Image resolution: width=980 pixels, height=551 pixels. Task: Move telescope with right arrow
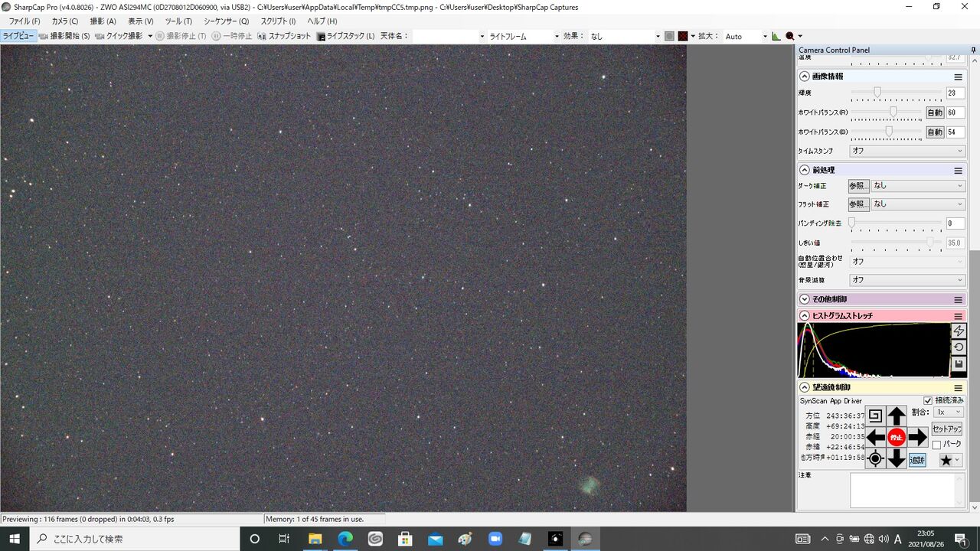[x=917, y=438]
